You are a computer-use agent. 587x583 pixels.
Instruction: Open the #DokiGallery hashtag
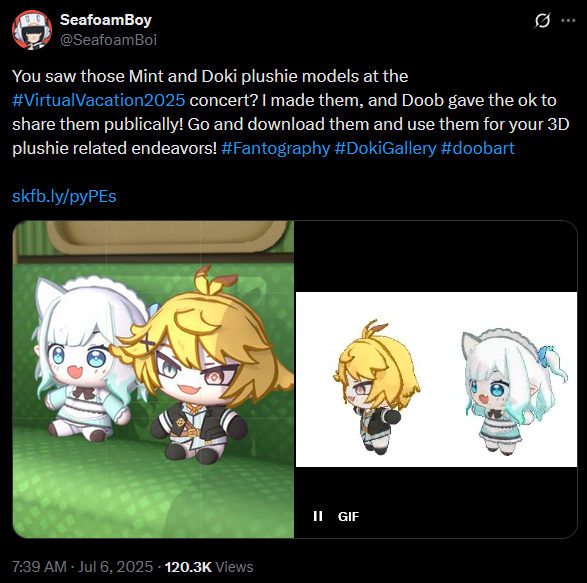385,148
